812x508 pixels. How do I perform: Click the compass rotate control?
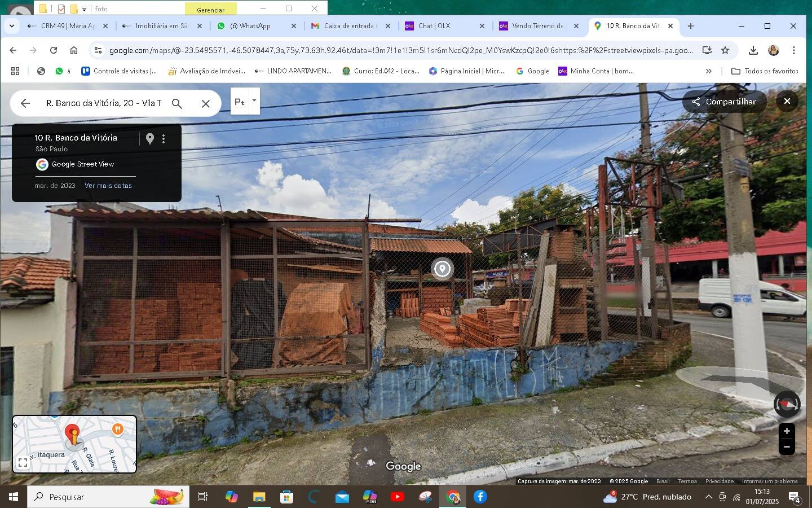click(x=787, y=404)
